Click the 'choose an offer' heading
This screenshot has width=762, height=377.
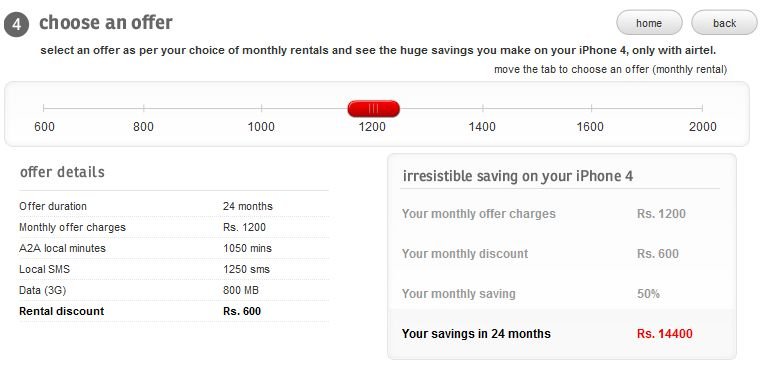click(106, 22)
